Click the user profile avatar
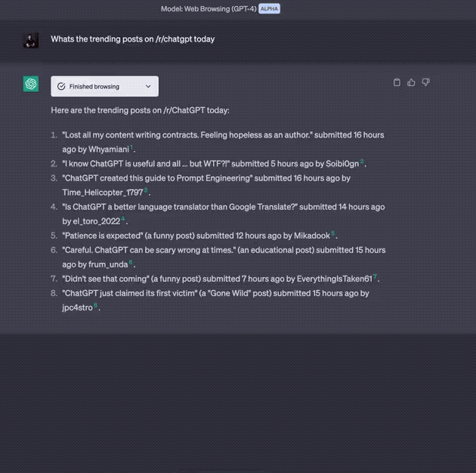Image resolution: width=476 pixels, height=473 pixels. click(x=31, y=40)
